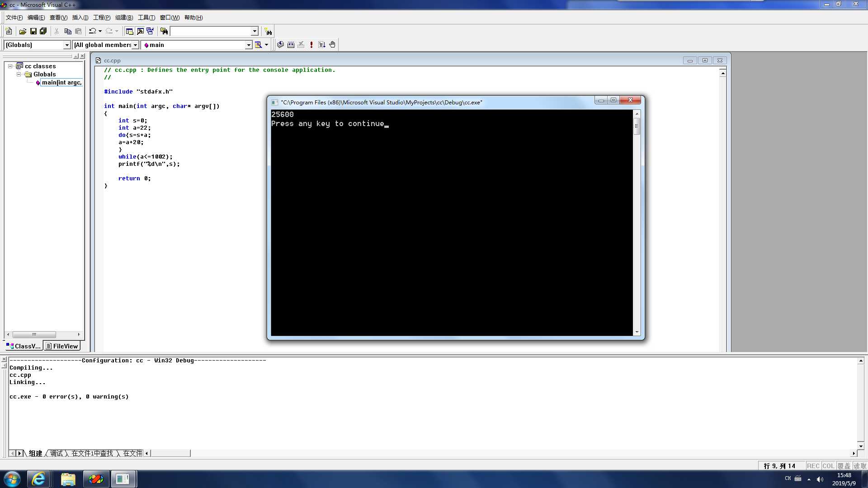Screen dimensions: 868x488
Task: Toggle the Workspace window icon
Action: point(129,31)
